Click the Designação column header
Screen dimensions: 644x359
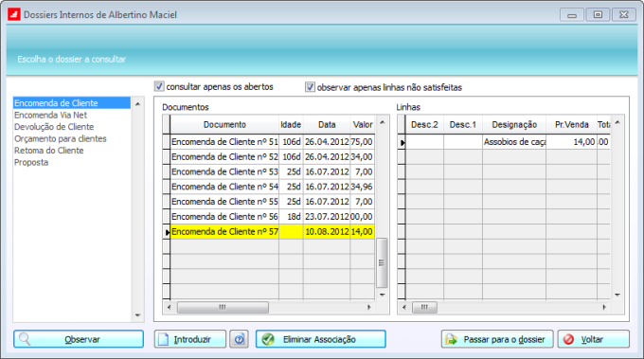(514, 124)
